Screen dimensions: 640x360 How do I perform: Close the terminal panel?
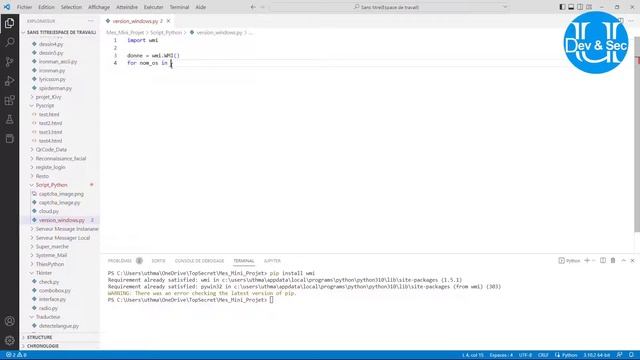pos(632,260)
